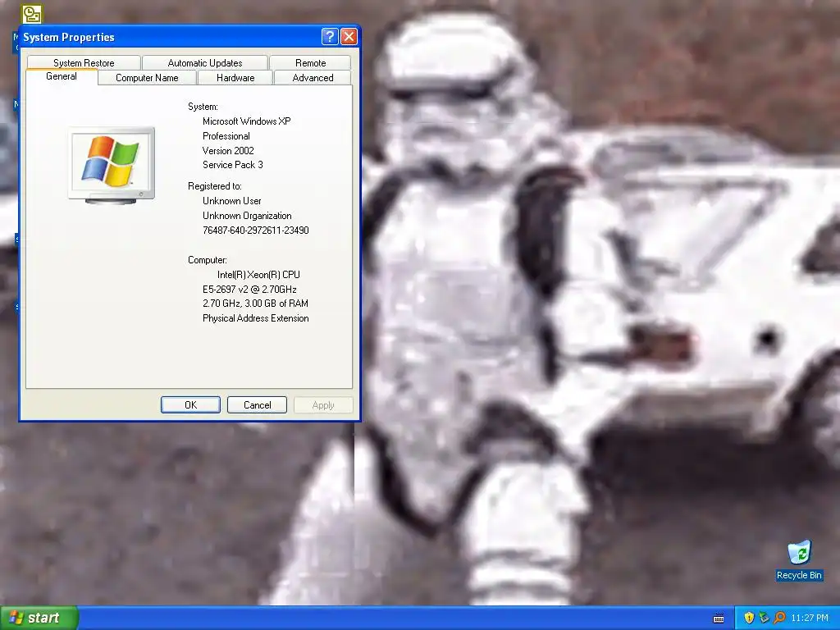840x630 pixels.
Task: Switch to the Automatic Updates tab
Action: coord(204,62)
